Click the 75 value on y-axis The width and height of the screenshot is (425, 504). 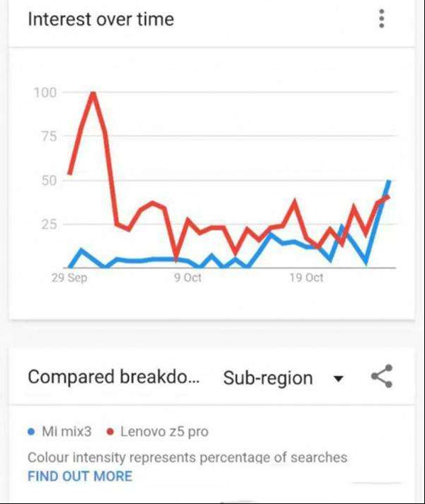tap(49, 137)
